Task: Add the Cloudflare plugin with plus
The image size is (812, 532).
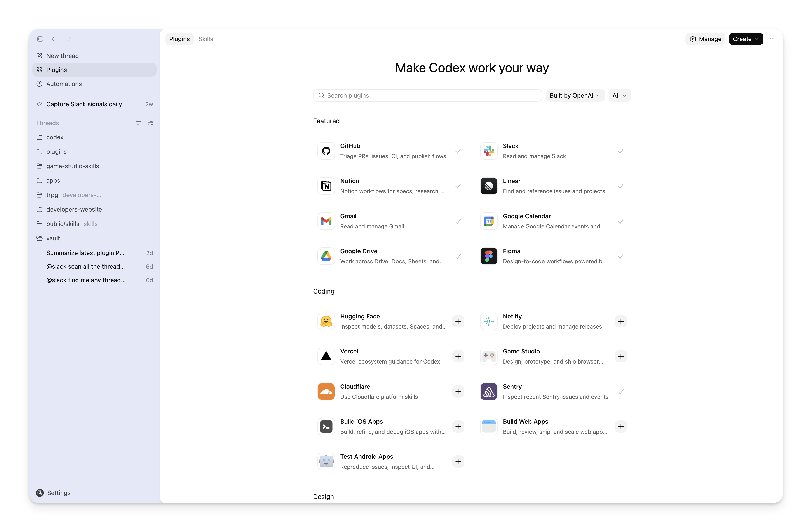Action: point(458,392)
